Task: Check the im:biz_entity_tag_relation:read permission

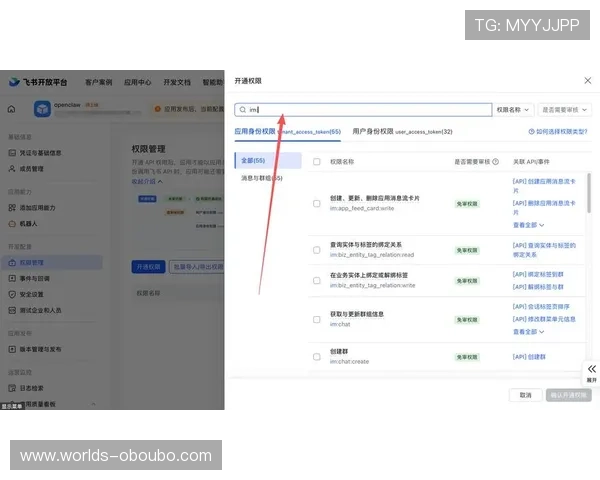Action: pyautogui.click(x=316, y=250)
